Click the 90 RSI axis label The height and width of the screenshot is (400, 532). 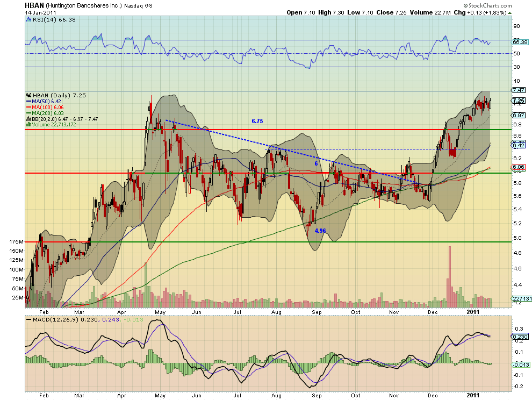[517, 26]
